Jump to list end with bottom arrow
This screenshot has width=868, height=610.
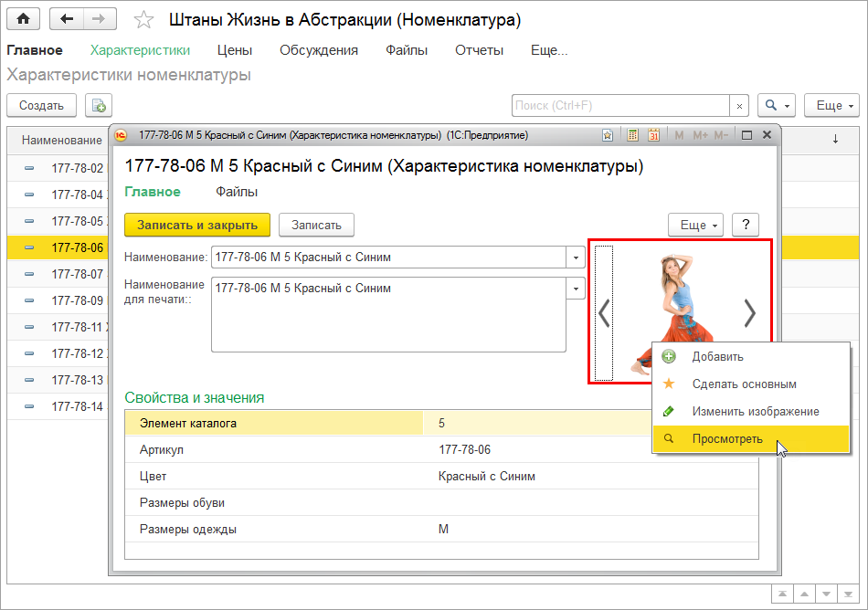pyautogui.click(x=848, y=594)
